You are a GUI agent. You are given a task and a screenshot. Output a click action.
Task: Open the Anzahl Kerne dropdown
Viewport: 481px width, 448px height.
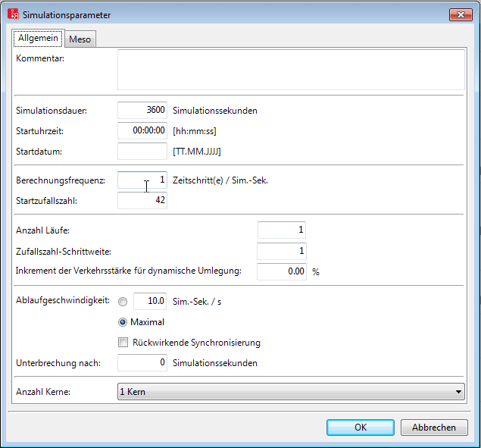click(x=290, y=392)
